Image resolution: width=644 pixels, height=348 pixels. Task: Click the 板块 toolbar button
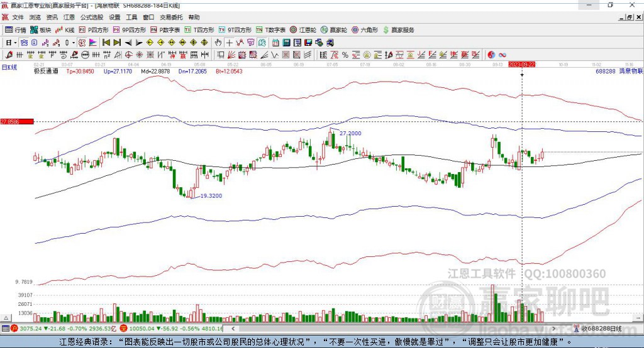click(x=41, y=30)
